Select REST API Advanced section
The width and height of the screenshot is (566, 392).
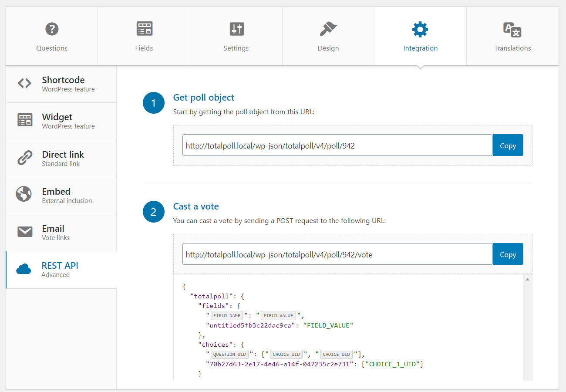[61, 270]
